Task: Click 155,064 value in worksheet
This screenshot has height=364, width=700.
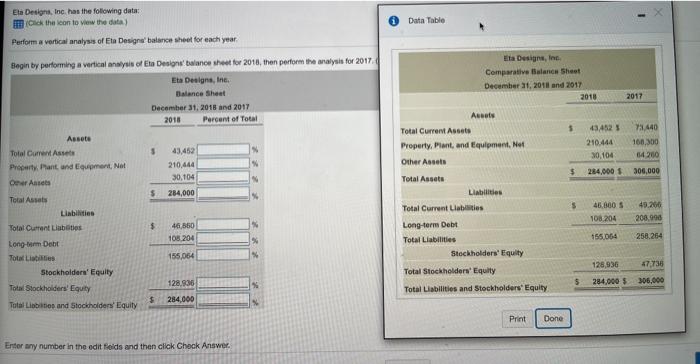Action: point(181,256)
